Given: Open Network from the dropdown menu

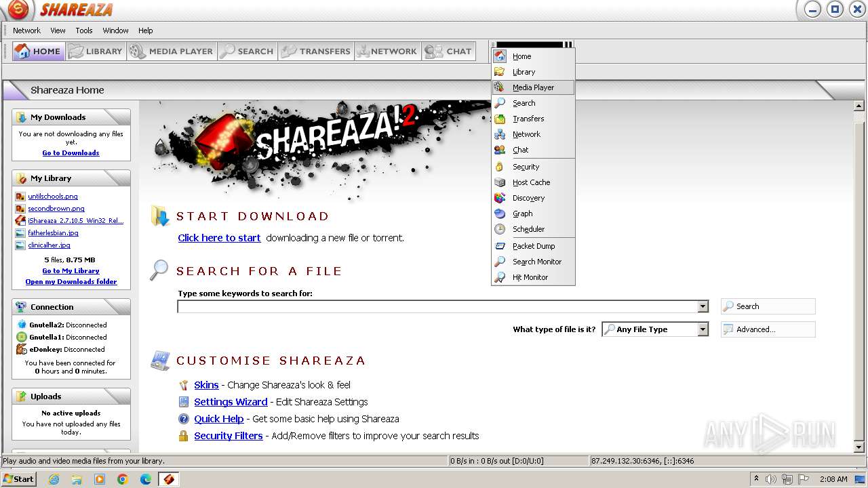Looking at the screenshot, I should (x=533, y=134).
